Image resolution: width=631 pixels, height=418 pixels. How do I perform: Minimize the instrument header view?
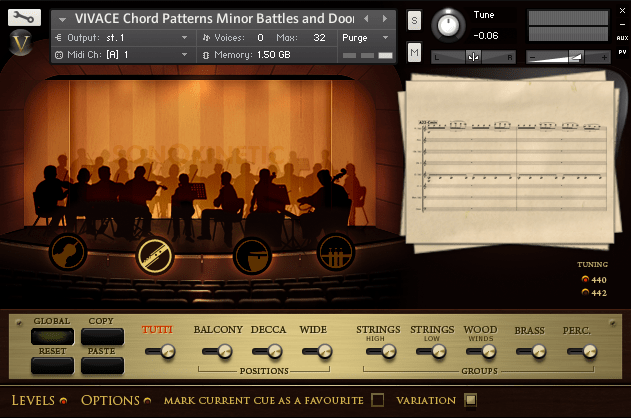click(622, 25)
